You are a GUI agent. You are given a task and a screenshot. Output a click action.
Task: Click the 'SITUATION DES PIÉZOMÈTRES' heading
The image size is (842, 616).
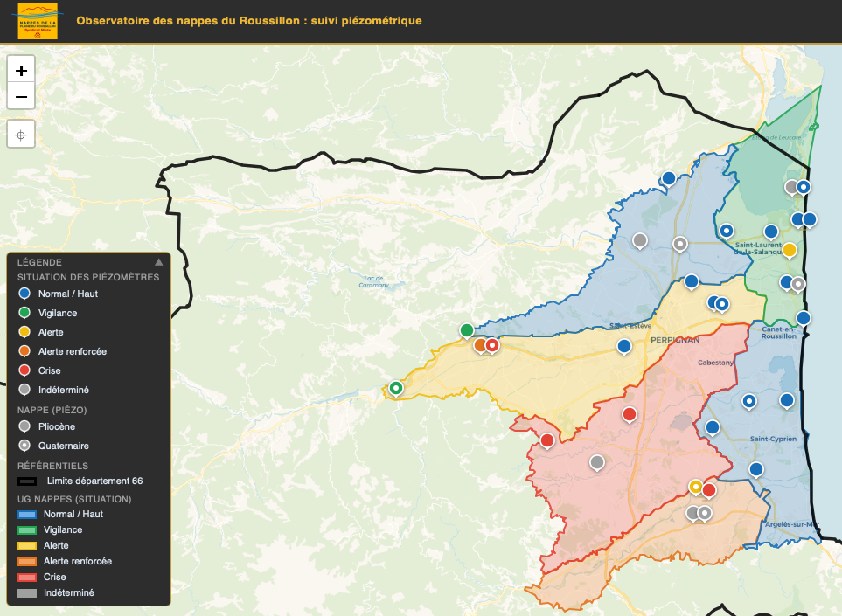pos(88,277)
